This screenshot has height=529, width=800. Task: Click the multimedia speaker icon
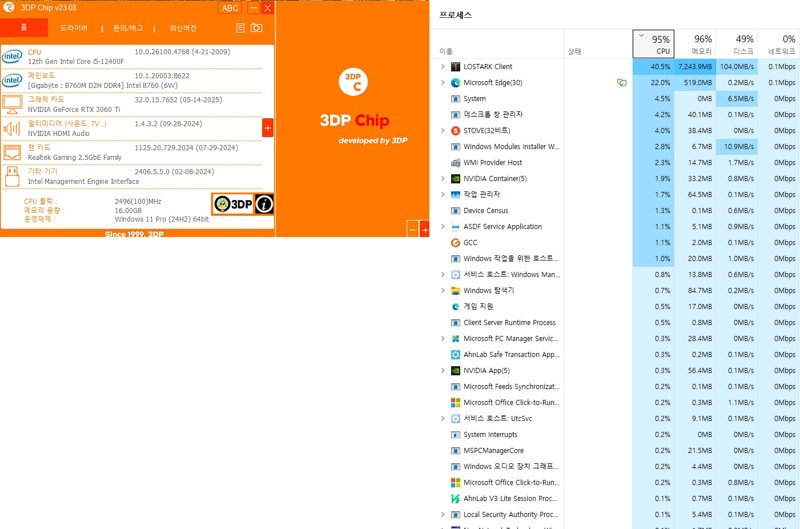(x=12, y=129)
